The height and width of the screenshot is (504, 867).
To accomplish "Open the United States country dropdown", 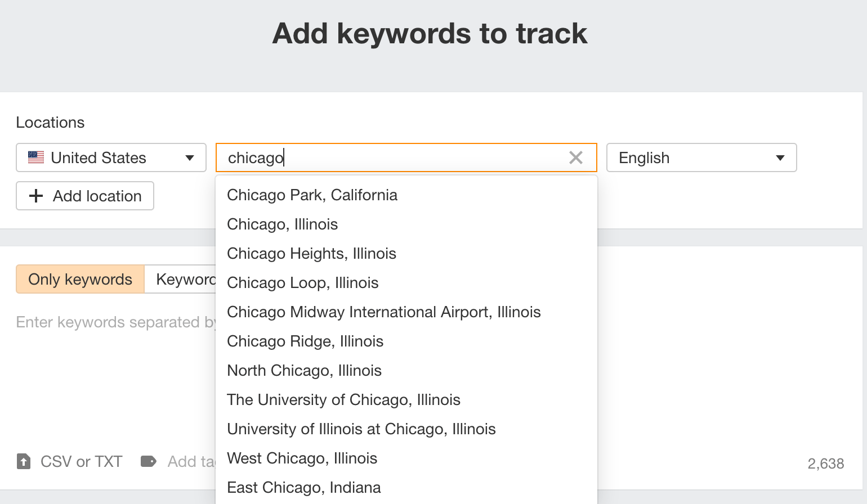I will click(x=110, y=157).
